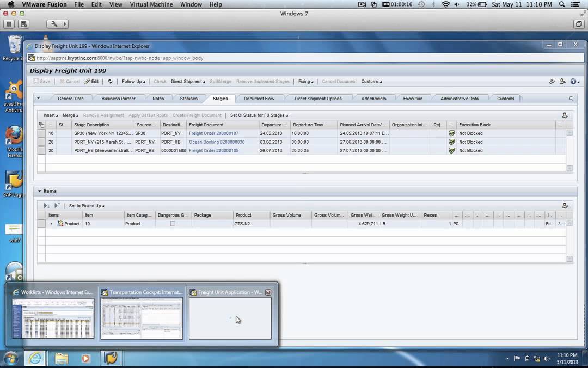Click select-all icon in Stages table

[41, 125]
